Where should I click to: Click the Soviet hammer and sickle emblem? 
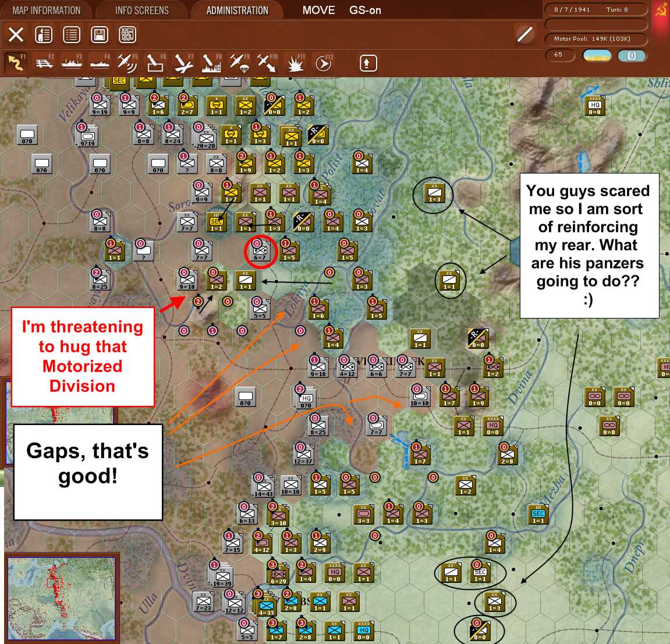coord(661,9)
